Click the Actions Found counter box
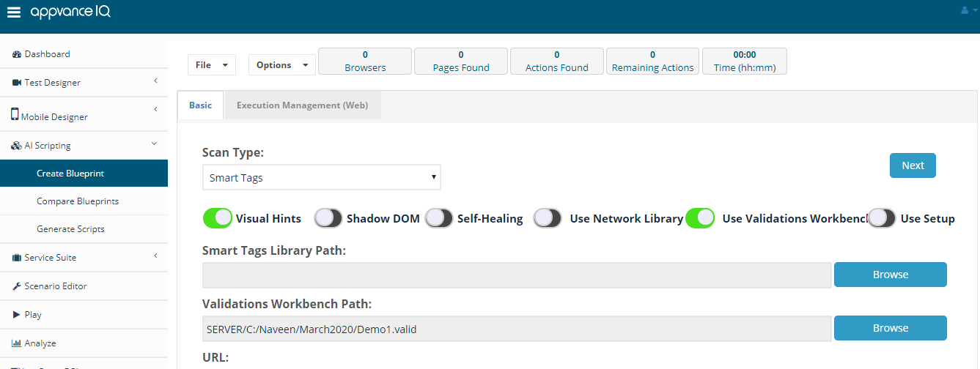 coord(557,61)
